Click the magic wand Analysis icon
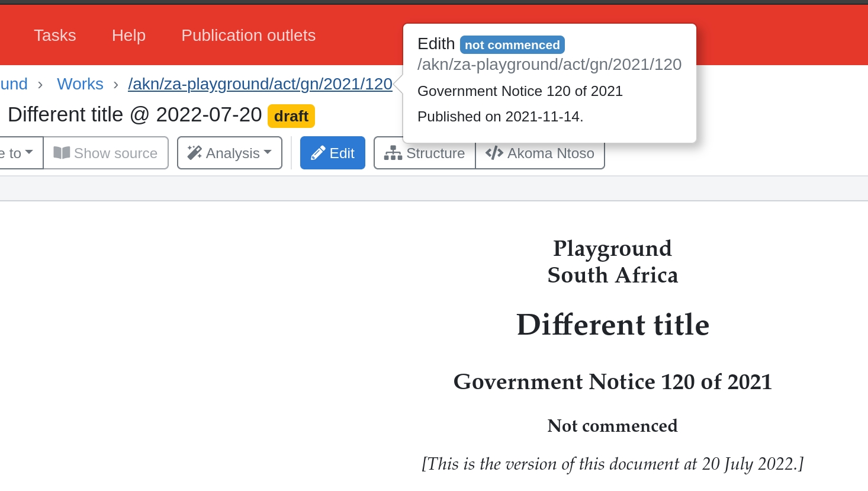The image size is (868, 491). (x=194, y=153)
